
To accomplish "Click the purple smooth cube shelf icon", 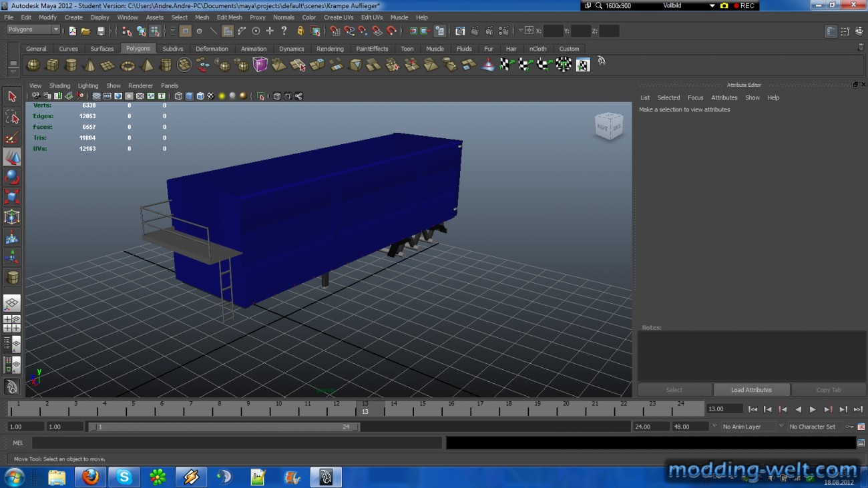I will [x=260, y=65].
